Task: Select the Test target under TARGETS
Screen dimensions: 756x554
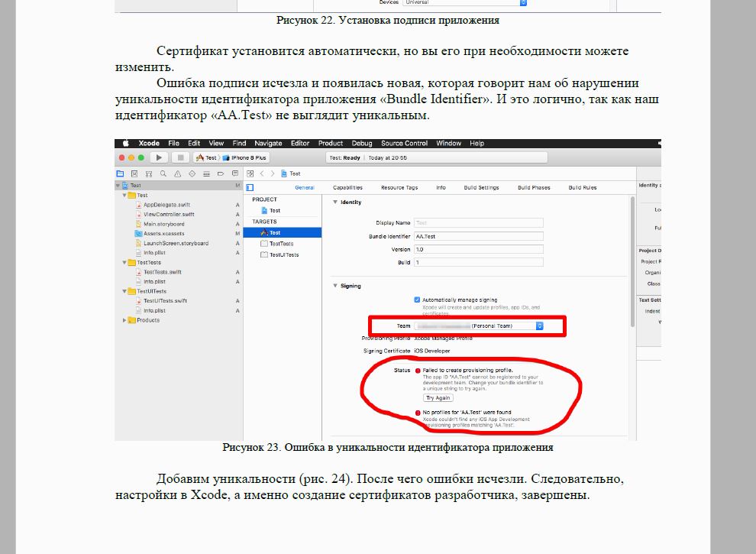Action: tap(283, 232)
